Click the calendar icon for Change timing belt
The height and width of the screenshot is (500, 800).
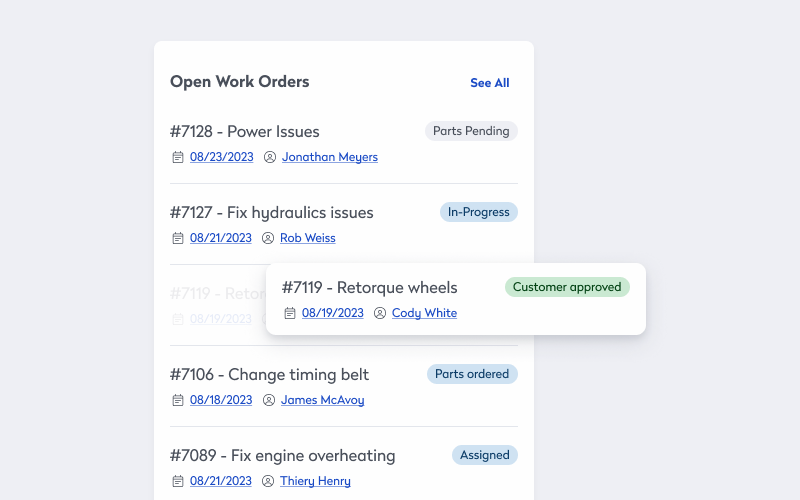(178, 401)
